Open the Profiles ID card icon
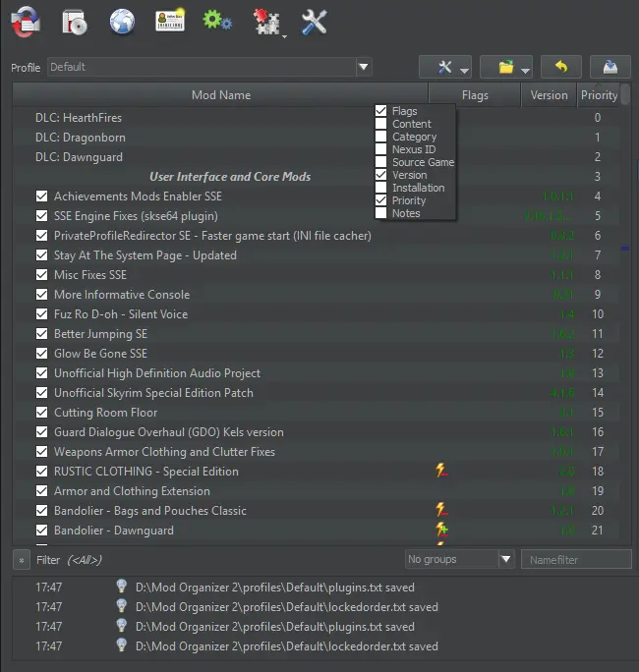Viewport: 639px width, 672px height. point(170,21)
